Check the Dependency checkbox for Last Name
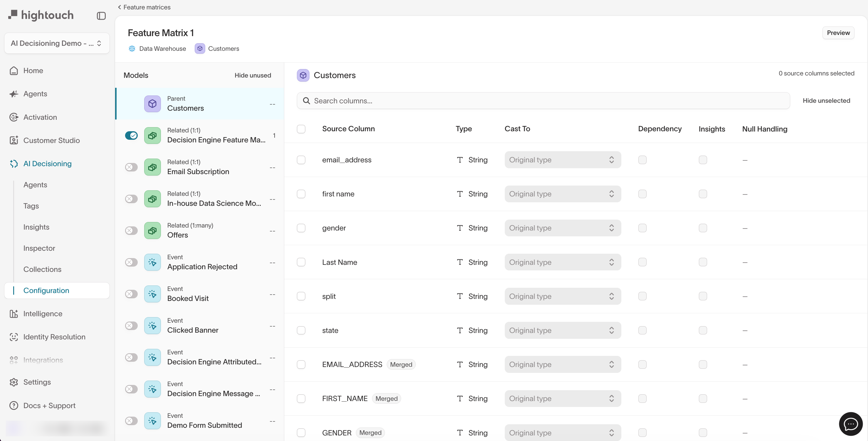This screenshot has height=441, width=868. click(642, 262)
